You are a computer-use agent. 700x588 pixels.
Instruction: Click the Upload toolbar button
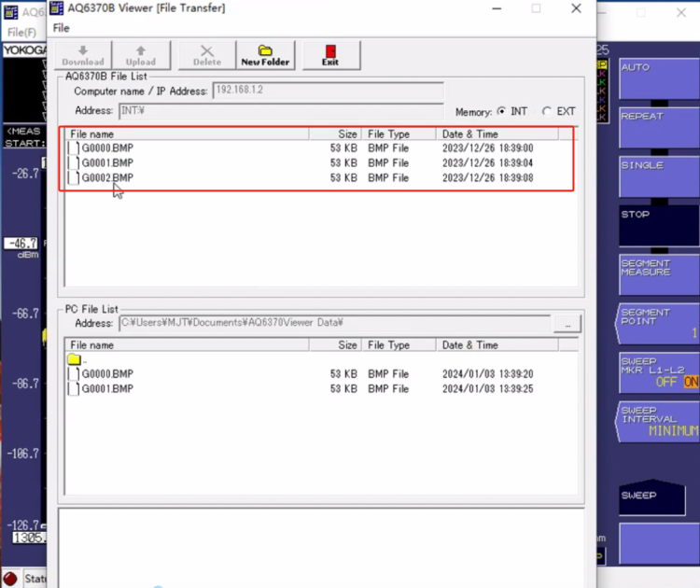(x=141, y=55)
